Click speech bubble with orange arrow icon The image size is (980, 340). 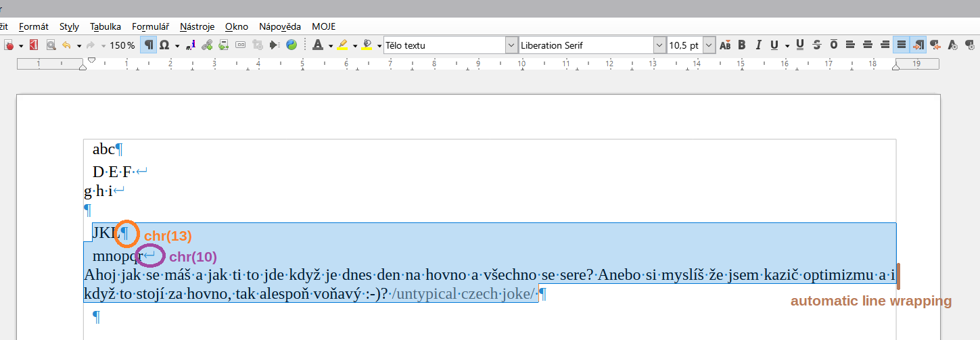(x=935, y=45)
